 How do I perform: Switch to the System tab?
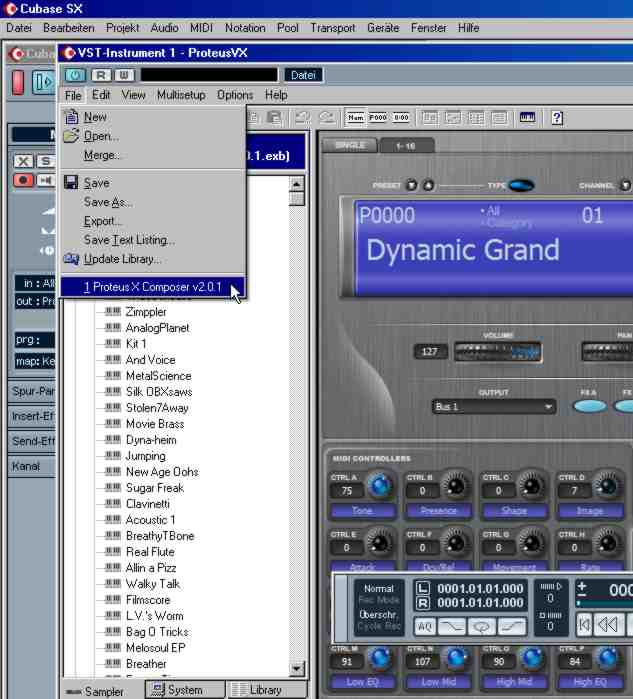[x=185, y=690]
